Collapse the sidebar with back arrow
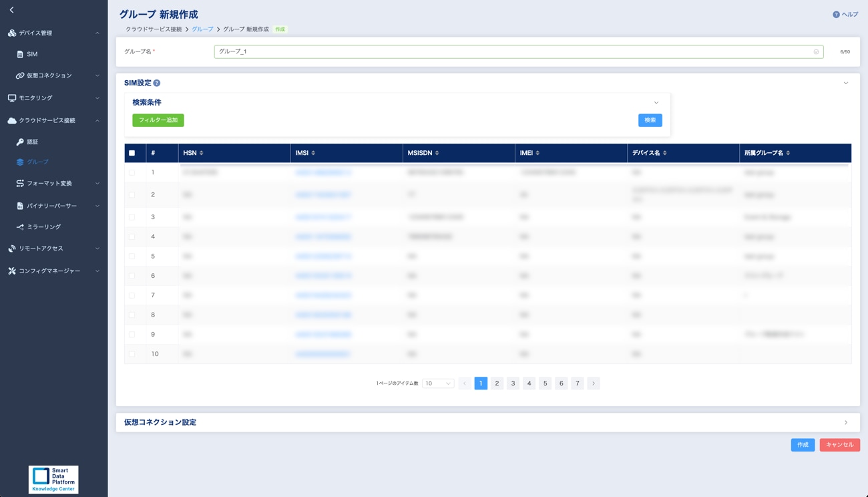The width and height of the screenshot is (868, 497). pyautogui.click(x=11, y=10)
